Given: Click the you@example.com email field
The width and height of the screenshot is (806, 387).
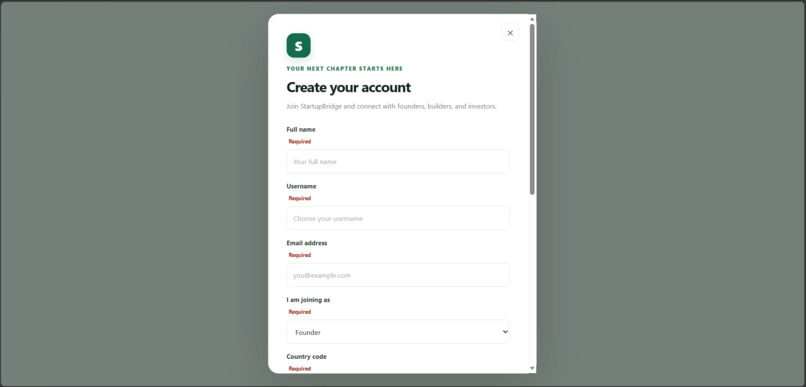Looking at the screenshot, I should (x=398, y=275).
